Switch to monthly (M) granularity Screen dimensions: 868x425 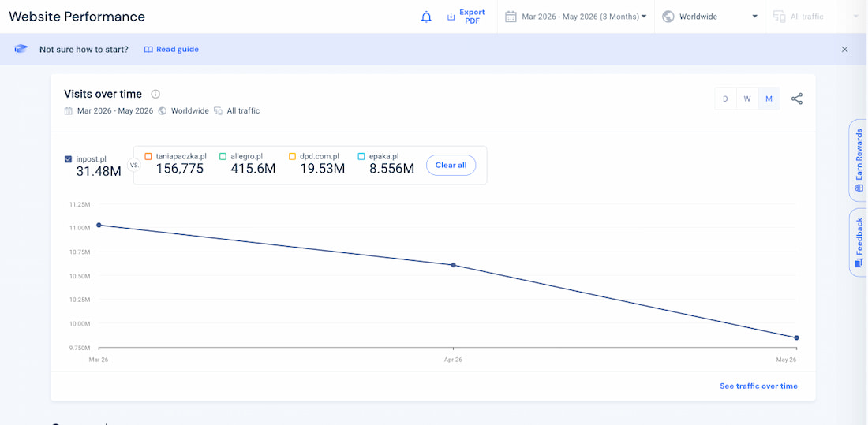point(769,99)
